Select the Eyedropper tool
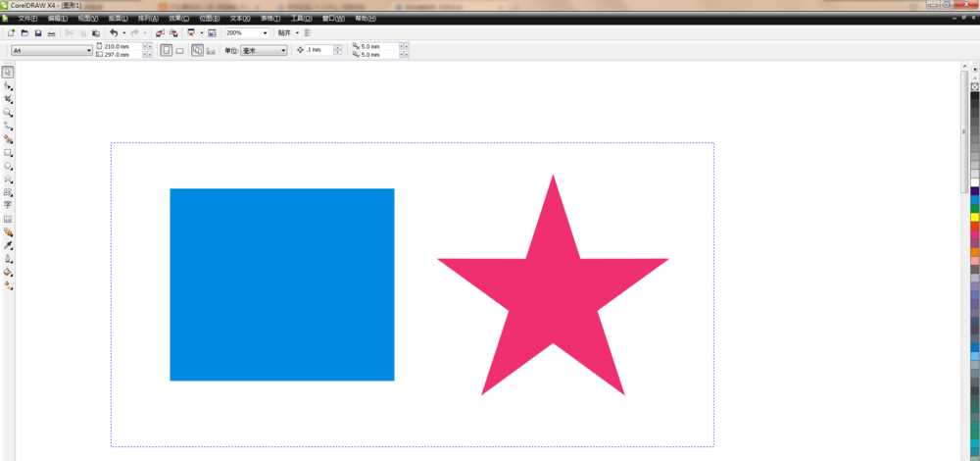This screenshot has height=461, width=980. click(8, 245)
